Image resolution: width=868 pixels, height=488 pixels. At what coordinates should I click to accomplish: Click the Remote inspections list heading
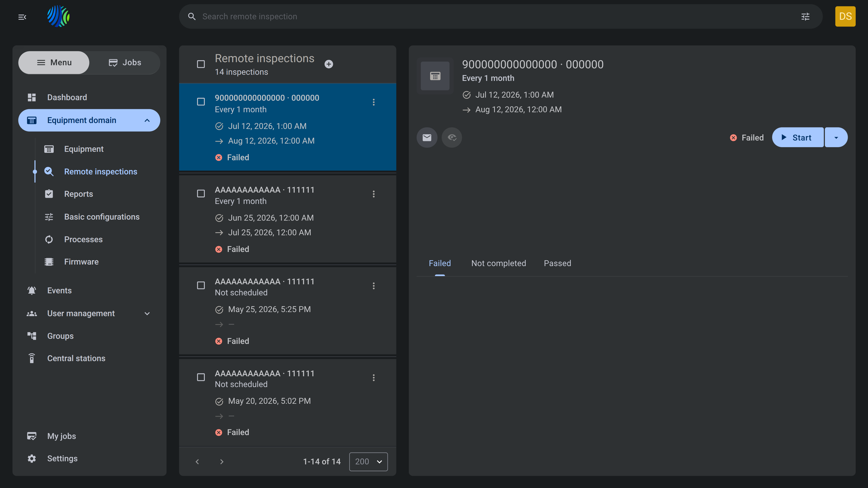(264, 58)
